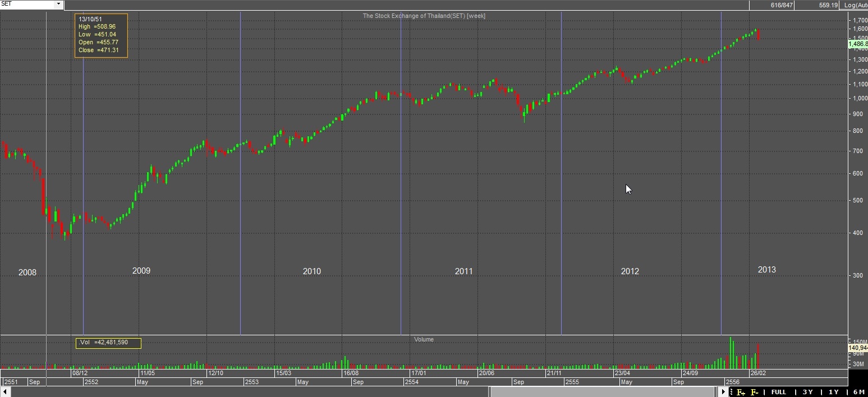Click the 500 price axis label

858,201
